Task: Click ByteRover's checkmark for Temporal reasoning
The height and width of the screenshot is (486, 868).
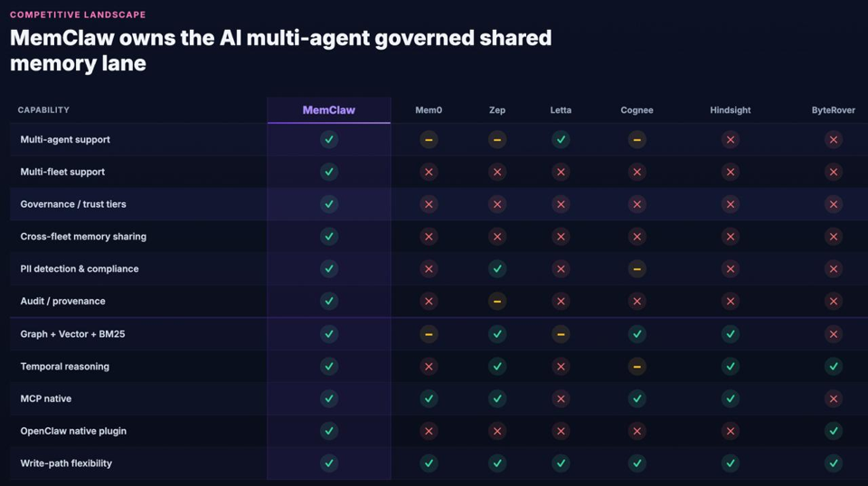Action: (833, 367)
